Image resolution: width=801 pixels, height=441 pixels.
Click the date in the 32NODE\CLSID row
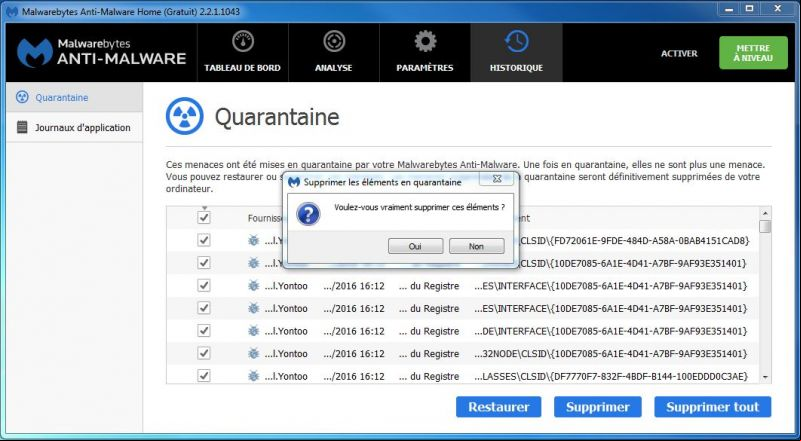click(x=354, y=354)
